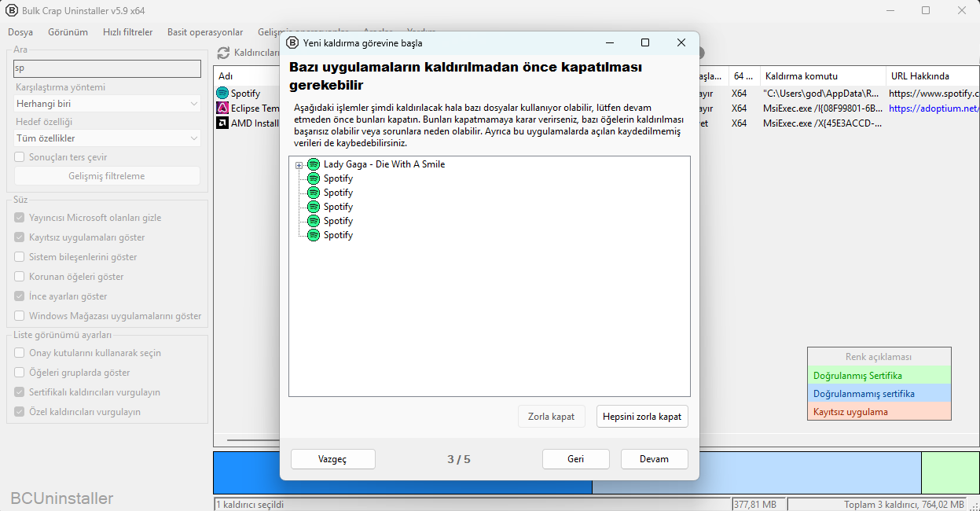Screen dimensions: 980x511
Task: Click the 64 column header
Action: point(743,76)
